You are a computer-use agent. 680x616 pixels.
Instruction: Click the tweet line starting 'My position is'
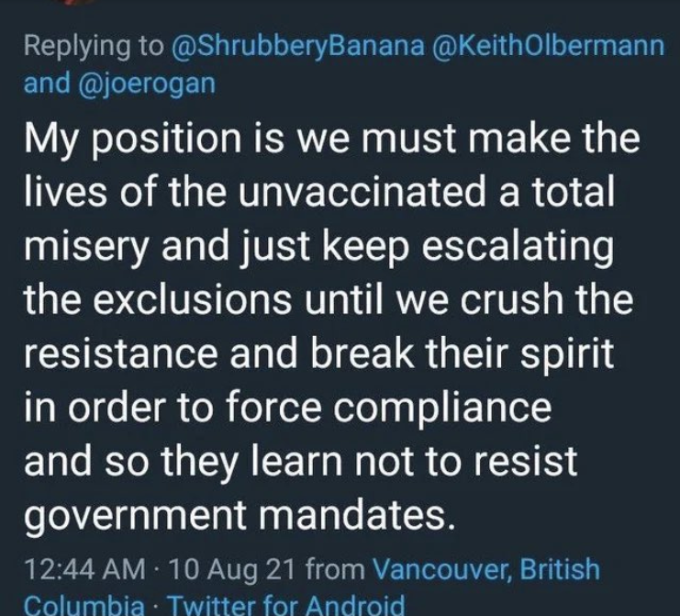[x=332, y=140]
